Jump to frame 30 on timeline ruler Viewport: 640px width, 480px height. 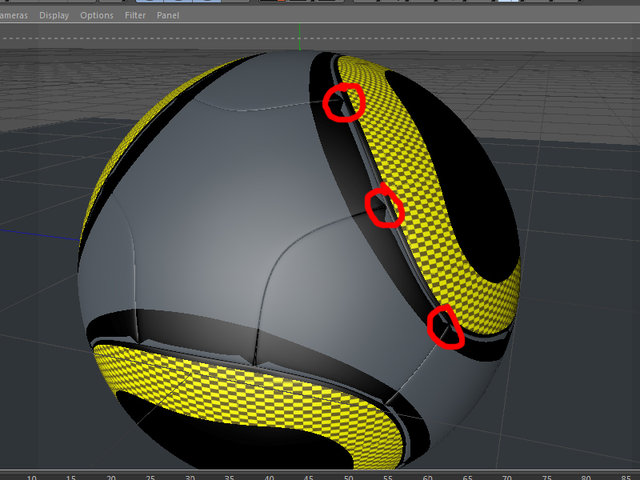point(190,477)
